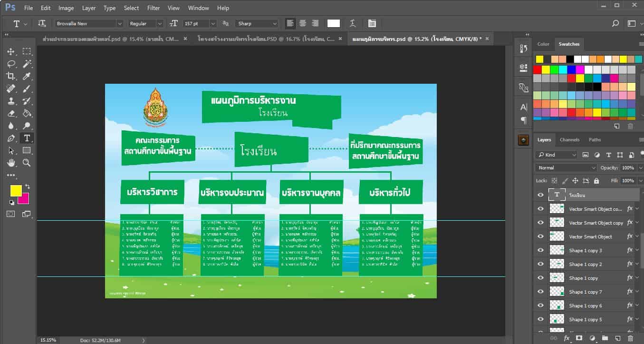Switch to the Color panel tab

pyautogui.click(x=543, y=44)
